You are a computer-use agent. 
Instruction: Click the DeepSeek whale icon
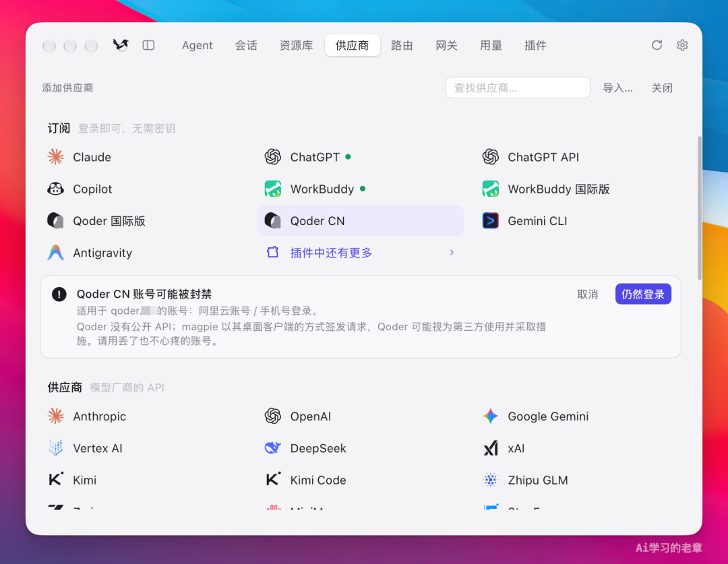point(273,448)
